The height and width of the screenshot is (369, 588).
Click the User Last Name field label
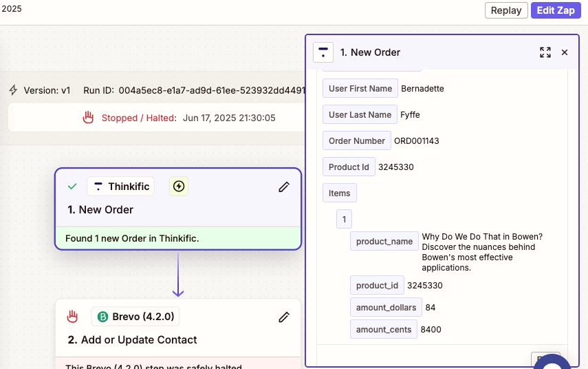coord(360,114)
